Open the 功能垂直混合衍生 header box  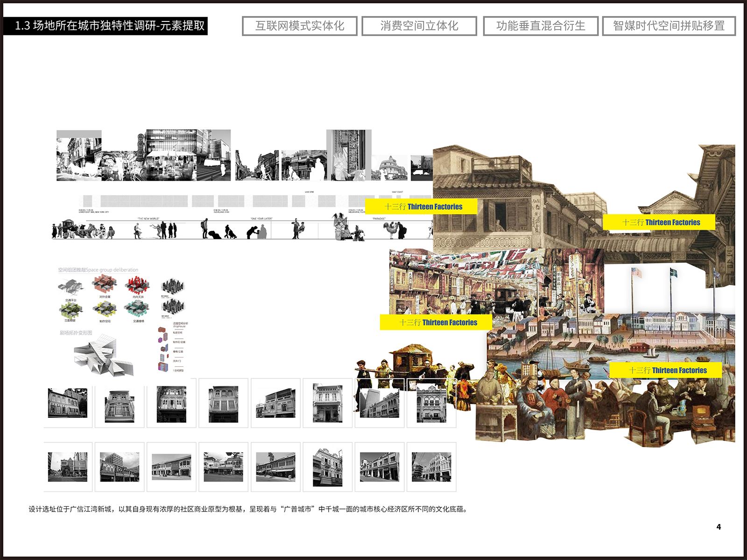541,26
